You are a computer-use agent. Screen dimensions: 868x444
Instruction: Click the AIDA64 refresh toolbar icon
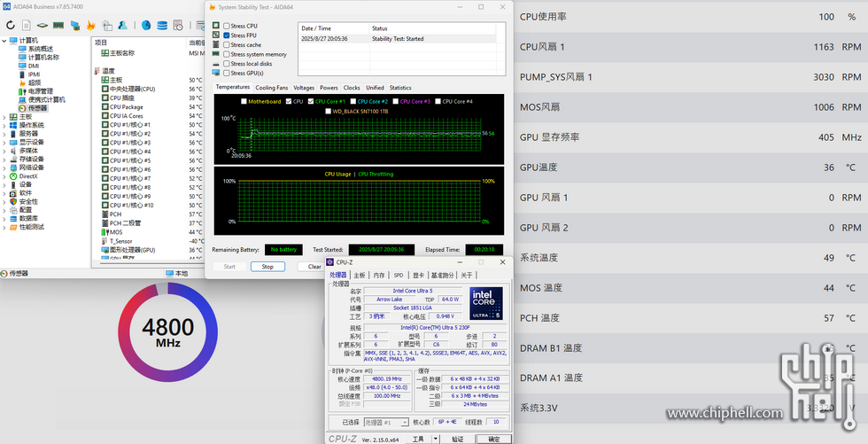tap(11, 25)
